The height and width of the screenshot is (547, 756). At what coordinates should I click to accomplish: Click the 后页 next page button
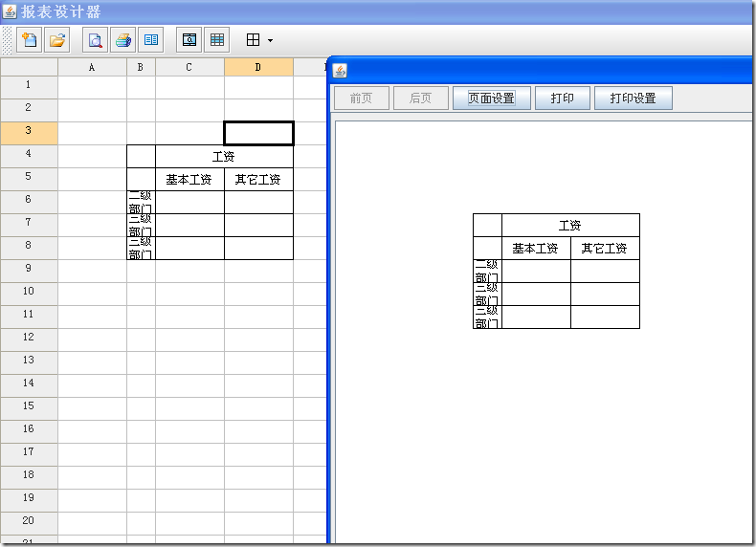(x=420, y=98)
